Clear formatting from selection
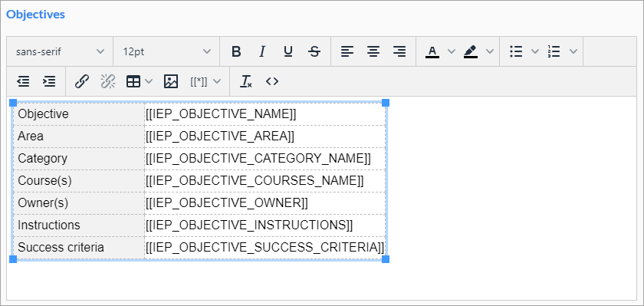Screen dimensions: 644x306 pyautogui.click(x=246, y=82)
